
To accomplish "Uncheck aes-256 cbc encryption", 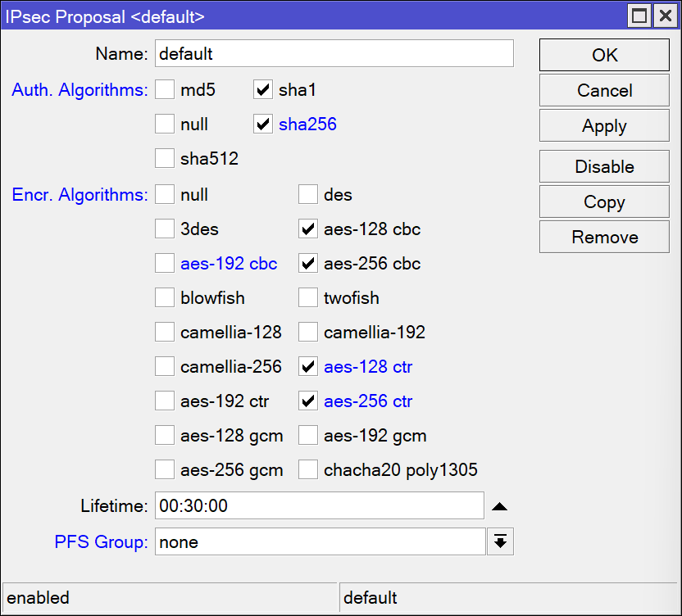I will tap(308, 263).
